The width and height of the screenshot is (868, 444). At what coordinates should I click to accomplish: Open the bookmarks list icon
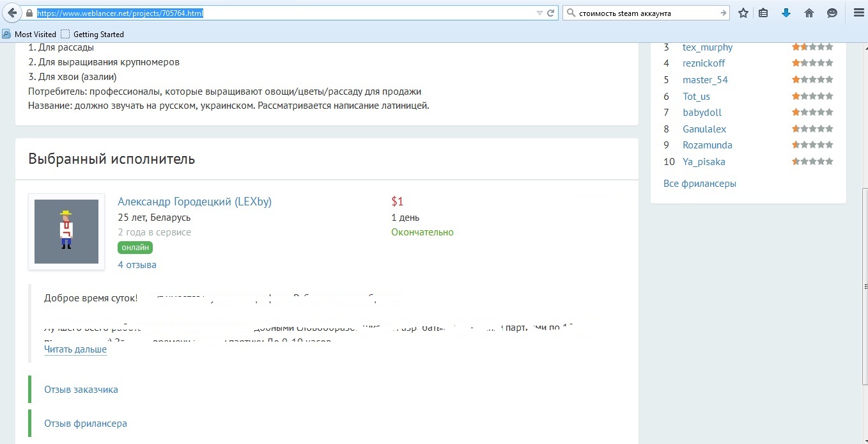(x=763, y=13)
